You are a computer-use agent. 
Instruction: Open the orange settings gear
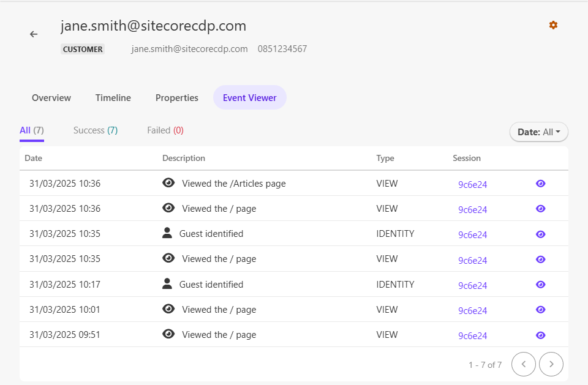553,25
